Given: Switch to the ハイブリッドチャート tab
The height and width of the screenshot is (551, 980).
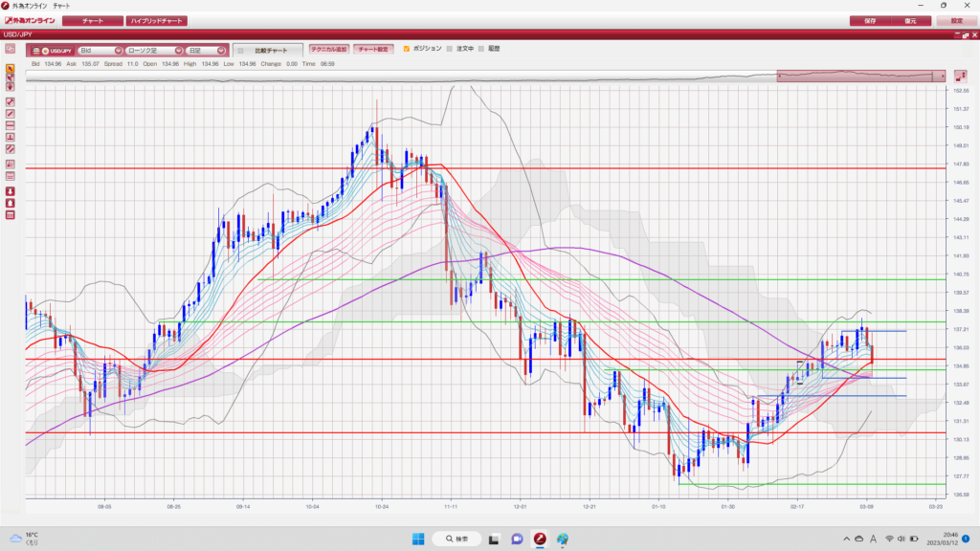Looking at the screenshot, I should [x=156, y=21].
